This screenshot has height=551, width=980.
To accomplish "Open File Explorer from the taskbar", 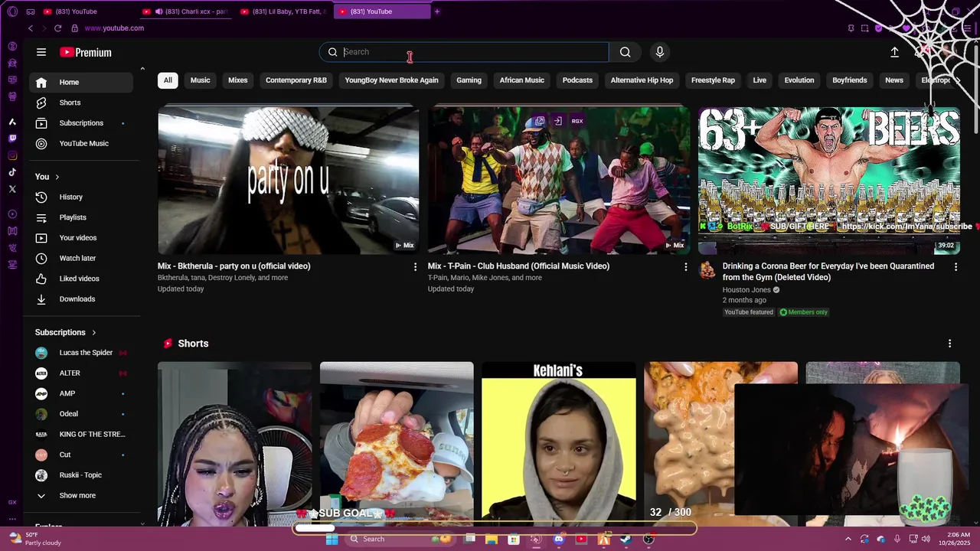I will (492, 540).
